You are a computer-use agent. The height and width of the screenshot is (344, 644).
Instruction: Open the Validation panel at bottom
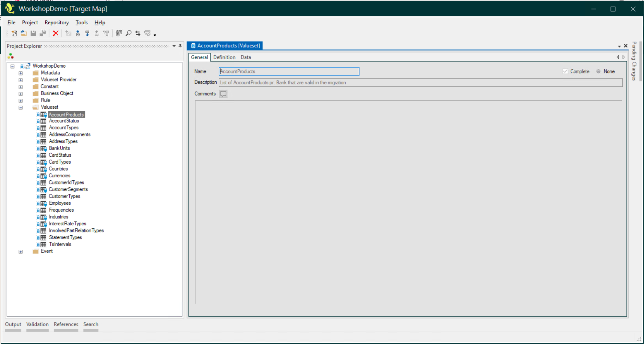[x=37, y=324]
